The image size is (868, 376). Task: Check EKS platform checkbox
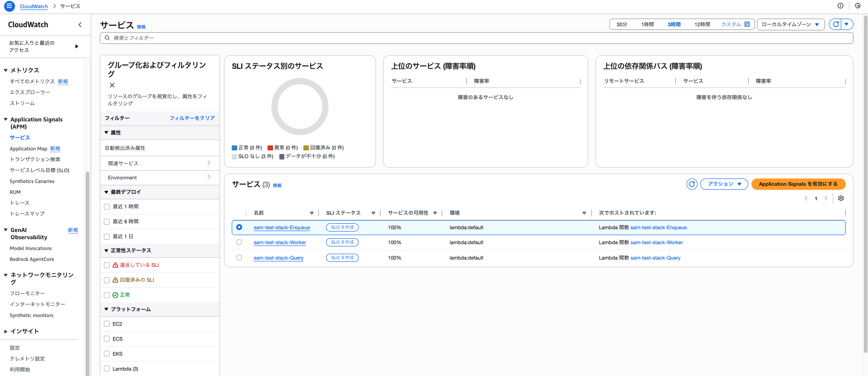tap(107, 354)
